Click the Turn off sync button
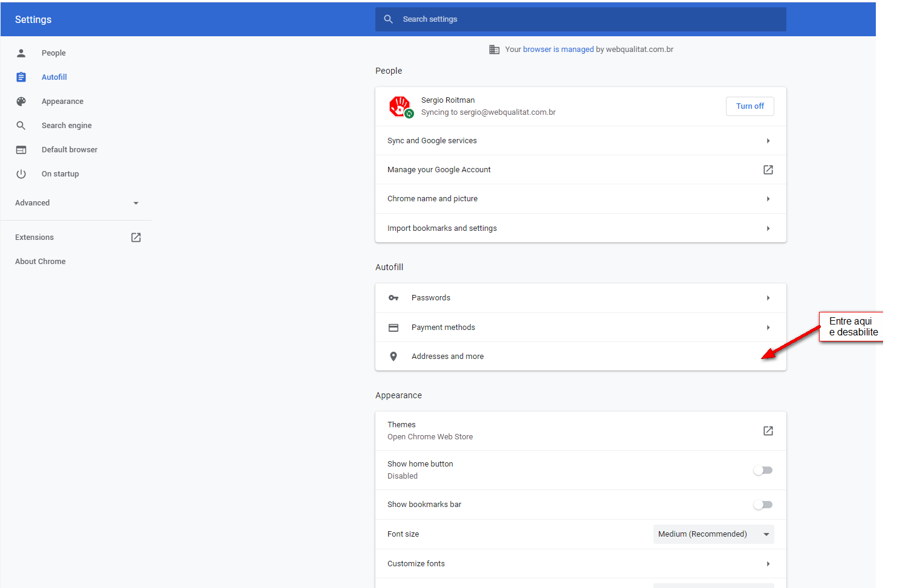The image size is (897, 588). point(750,106)
